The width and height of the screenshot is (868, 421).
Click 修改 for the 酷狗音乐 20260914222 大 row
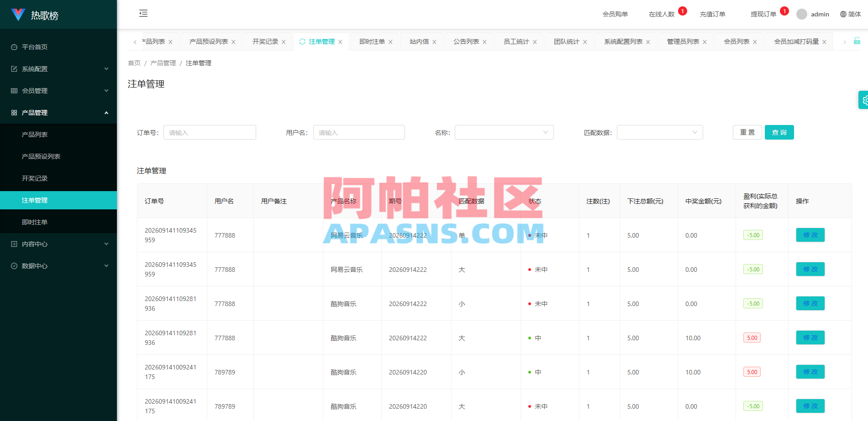point(810,338)
